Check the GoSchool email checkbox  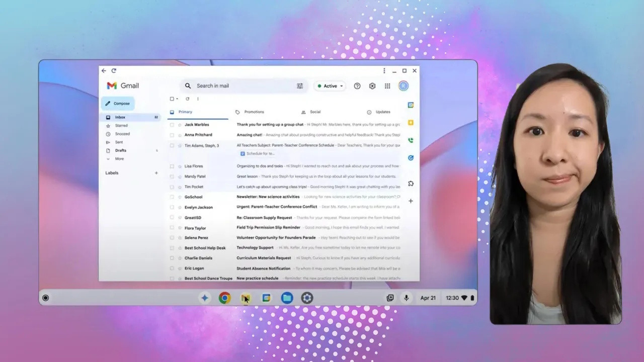pyautogui.click(x=172, y=197)
